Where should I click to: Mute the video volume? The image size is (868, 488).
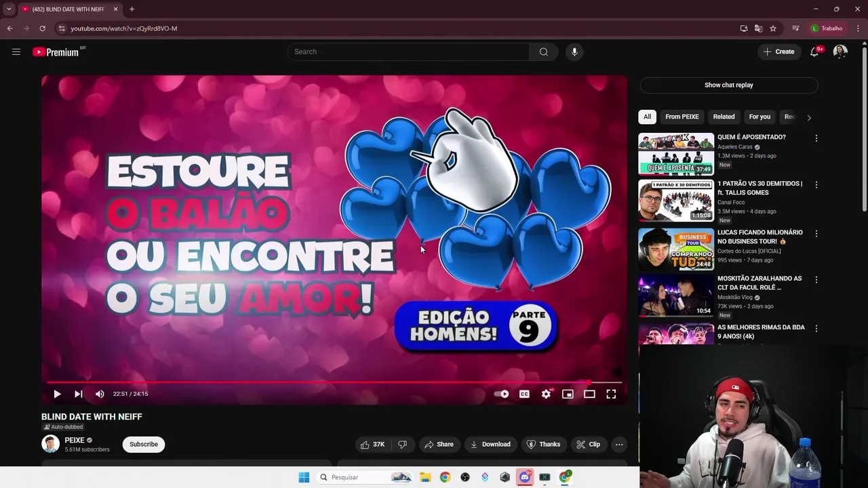(100, 394)
